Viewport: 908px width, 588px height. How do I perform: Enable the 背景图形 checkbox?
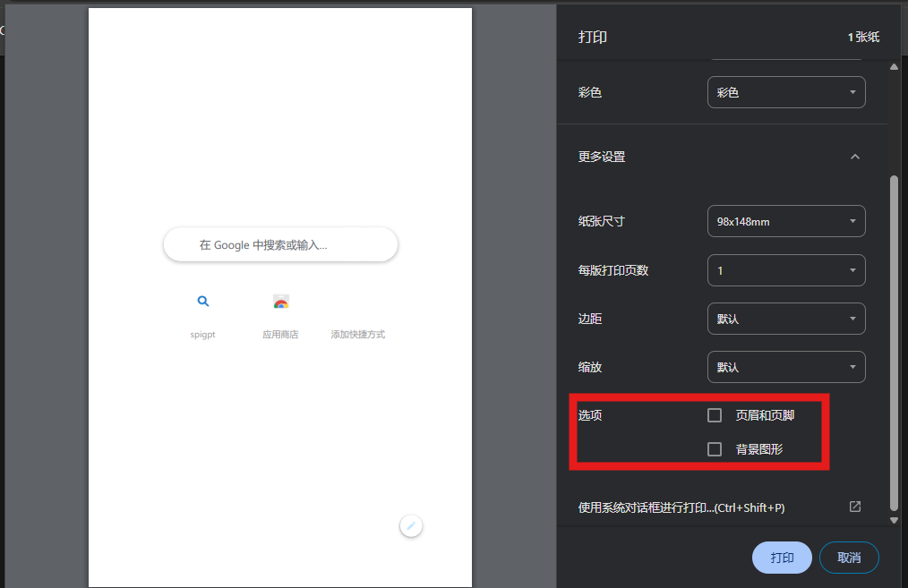tap(715, 449)
